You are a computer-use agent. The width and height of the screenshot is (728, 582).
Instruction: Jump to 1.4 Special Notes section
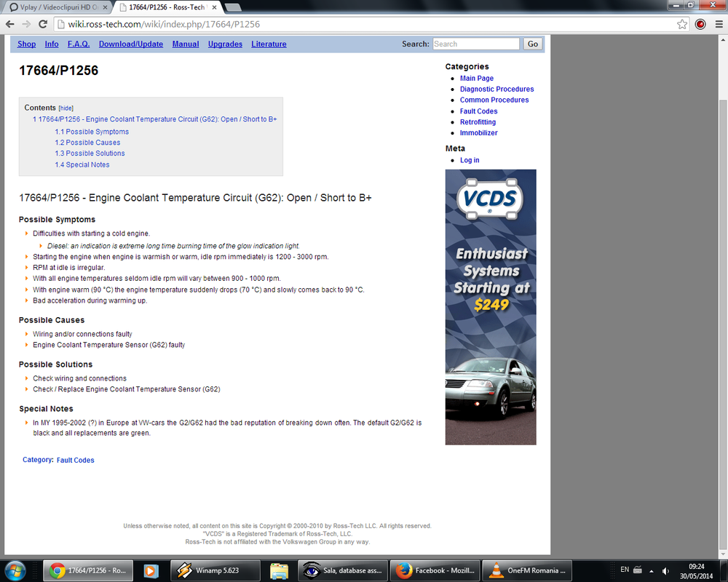coord(82,164)
